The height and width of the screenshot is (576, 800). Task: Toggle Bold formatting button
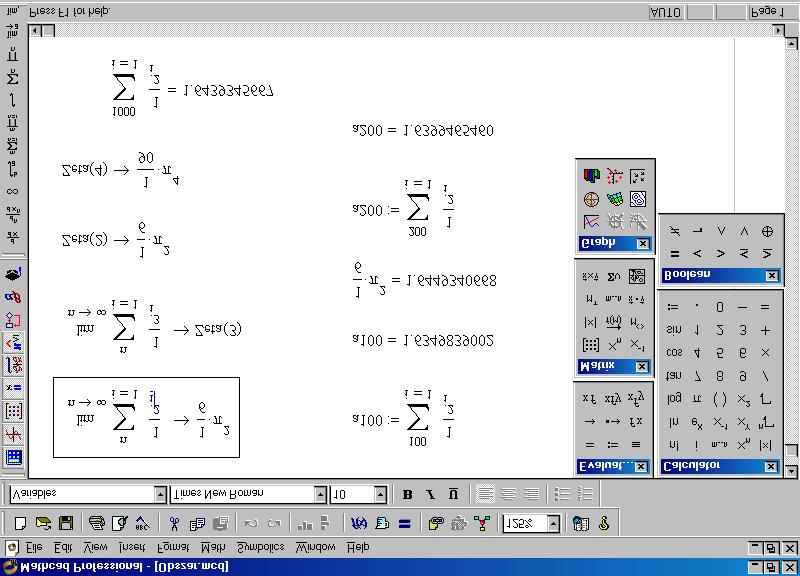[x=407, y=494]
